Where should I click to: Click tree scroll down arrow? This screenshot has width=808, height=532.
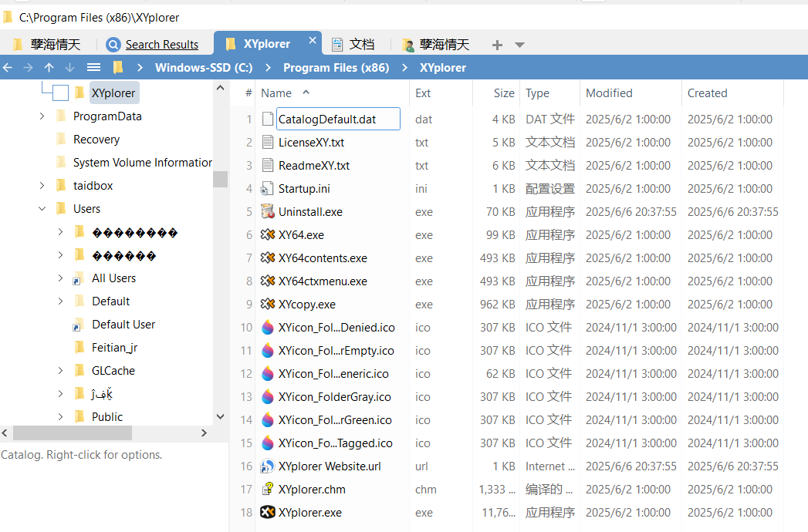point(220,416)
